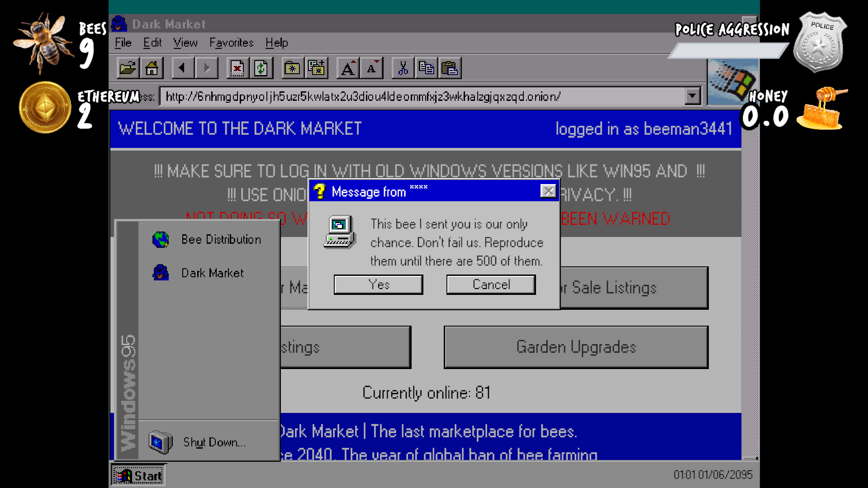
Task: Click the Start button on taskbar
Action: [x=138, y=475]
